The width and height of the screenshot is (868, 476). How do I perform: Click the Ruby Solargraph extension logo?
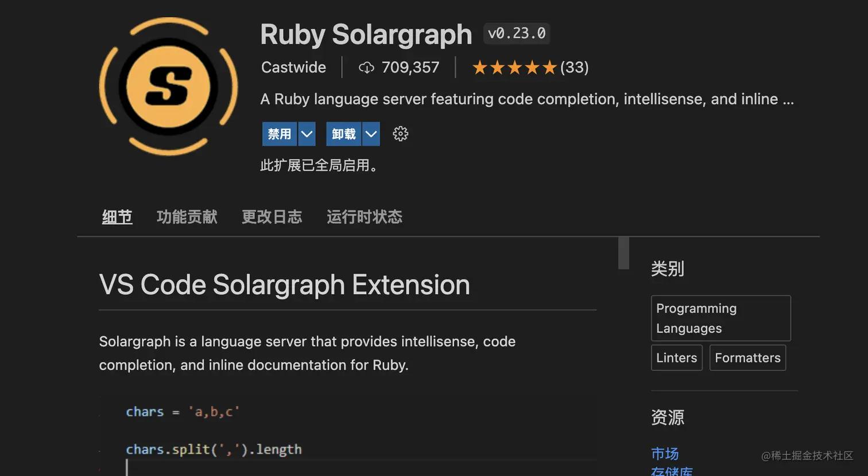(x=168, y=87)
